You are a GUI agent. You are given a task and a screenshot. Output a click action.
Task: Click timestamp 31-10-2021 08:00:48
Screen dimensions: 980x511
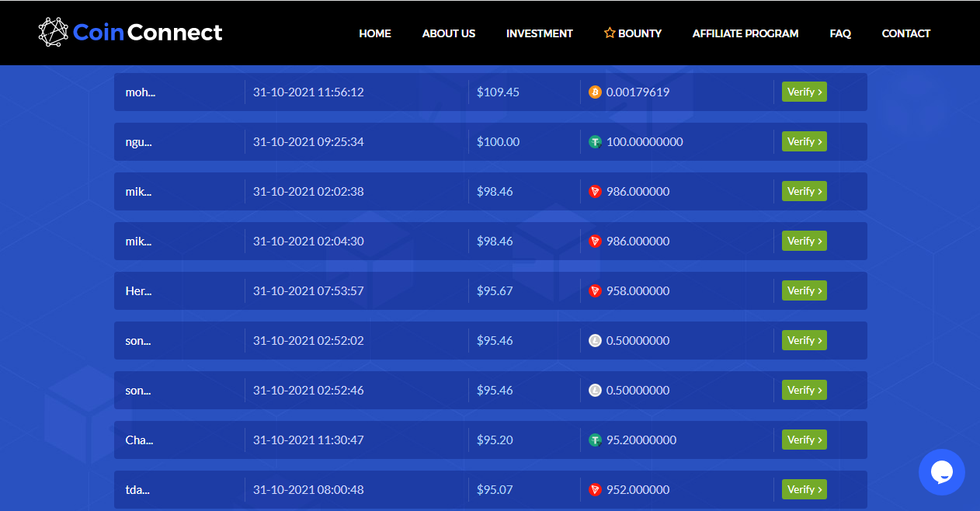click(308, 490)
